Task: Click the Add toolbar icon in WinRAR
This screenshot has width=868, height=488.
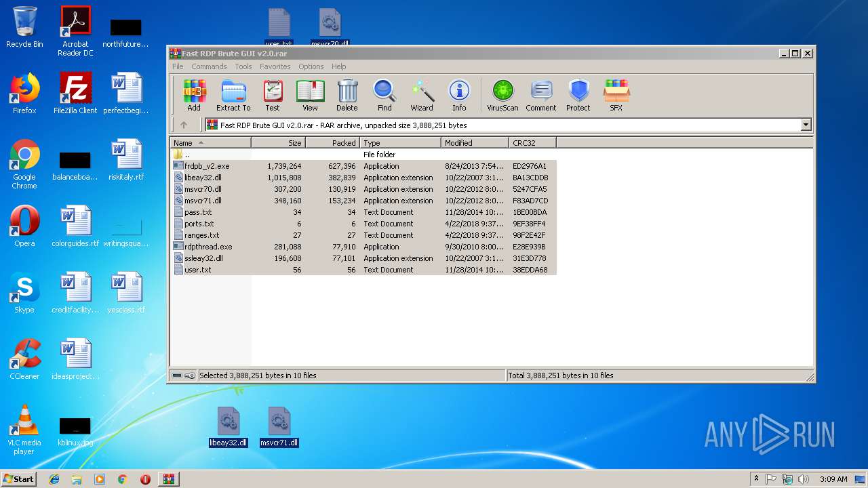Action: point(194,95)
